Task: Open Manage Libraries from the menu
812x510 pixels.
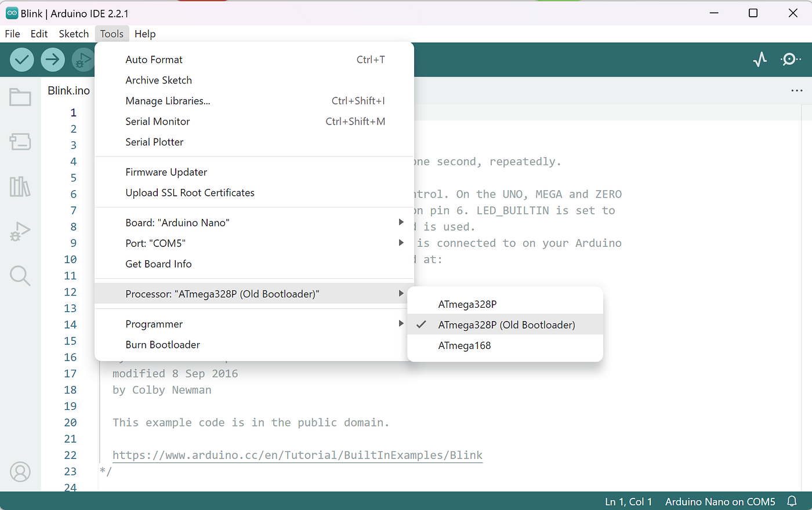Action: pyautogui.click(x=254, y=101)
